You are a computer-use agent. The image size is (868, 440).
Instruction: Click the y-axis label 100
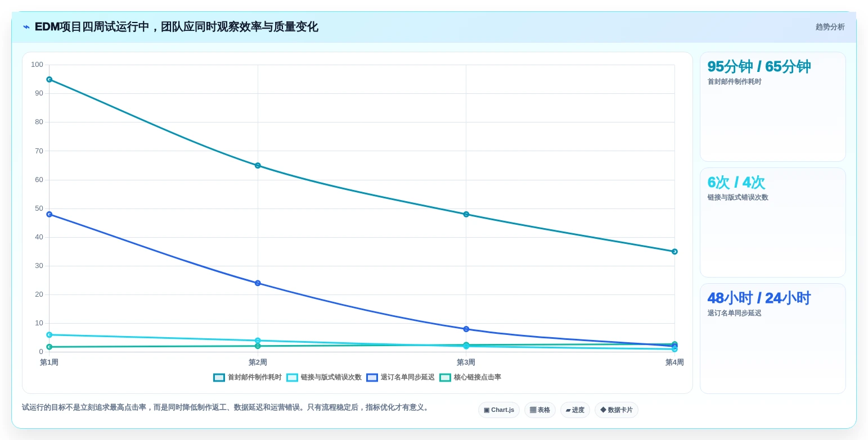click(37, 65)
